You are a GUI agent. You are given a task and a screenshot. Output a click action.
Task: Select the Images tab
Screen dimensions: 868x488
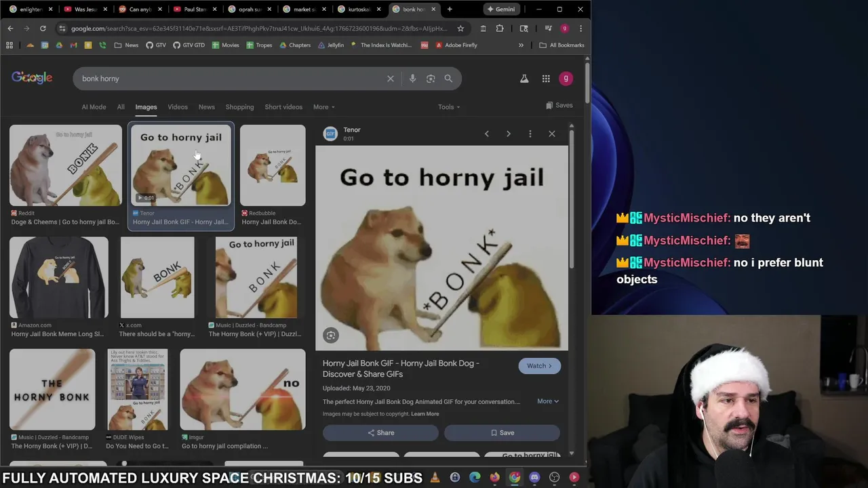pos(146,107)
